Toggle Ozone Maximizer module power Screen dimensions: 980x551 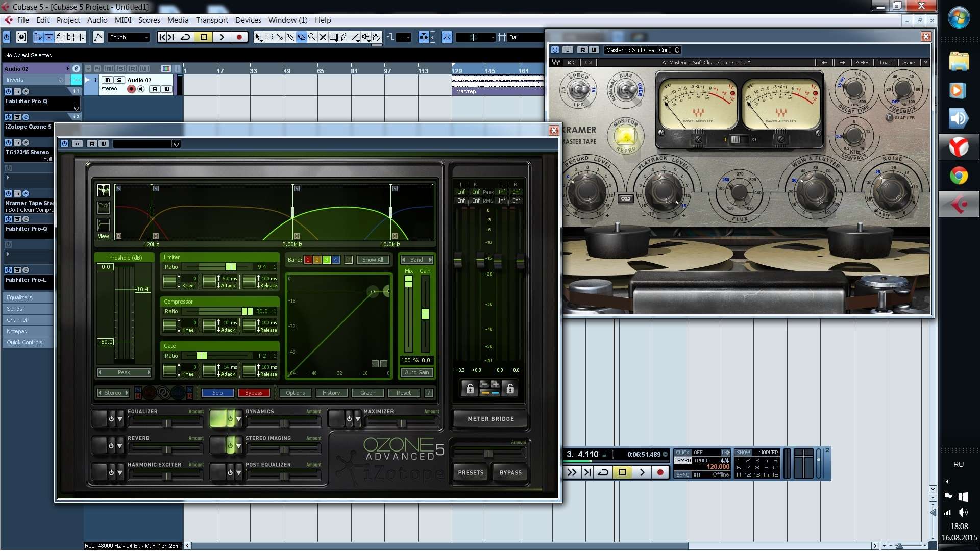(x=349, y=419)
